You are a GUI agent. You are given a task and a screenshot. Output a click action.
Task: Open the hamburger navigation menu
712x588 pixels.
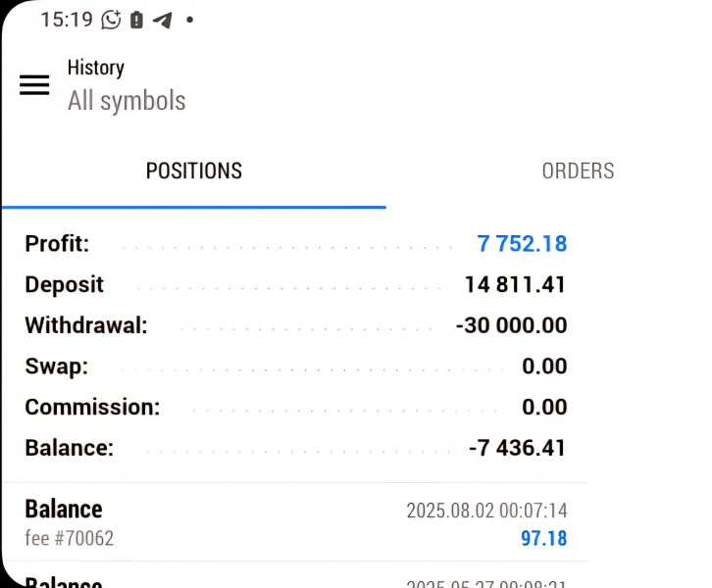point(34,85)
